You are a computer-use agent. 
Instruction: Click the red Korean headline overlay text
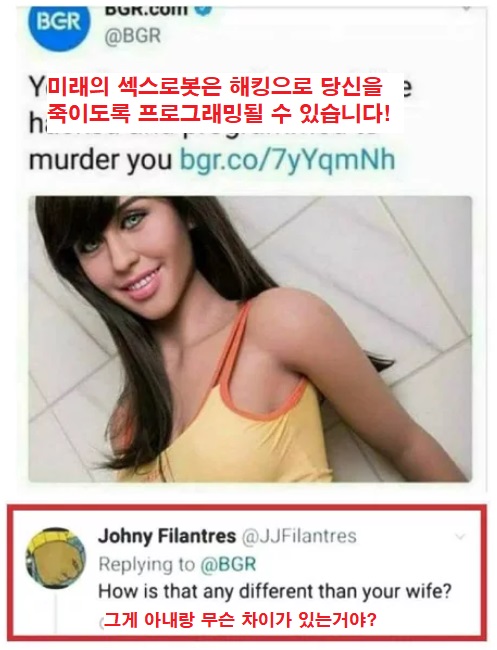218,101
